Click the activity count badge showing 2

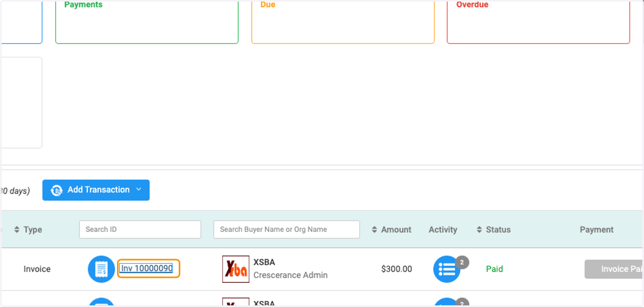[462, 262]
